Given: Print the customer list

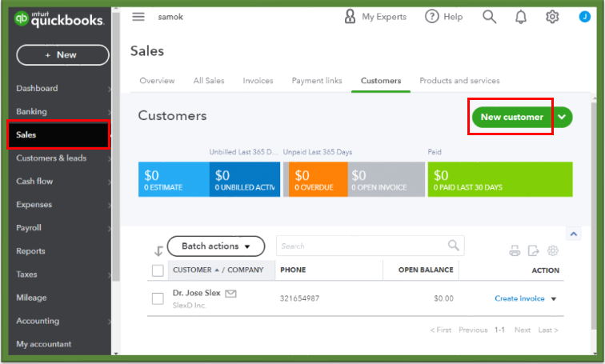Looking at the screenshot, I should point(515,251).
